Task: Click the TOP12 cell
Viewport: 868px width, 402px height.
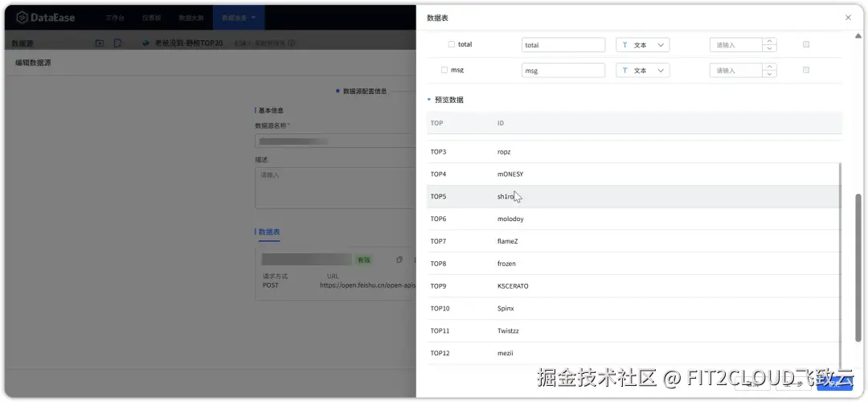Action: pyautogui.click(x=440, y=353)
